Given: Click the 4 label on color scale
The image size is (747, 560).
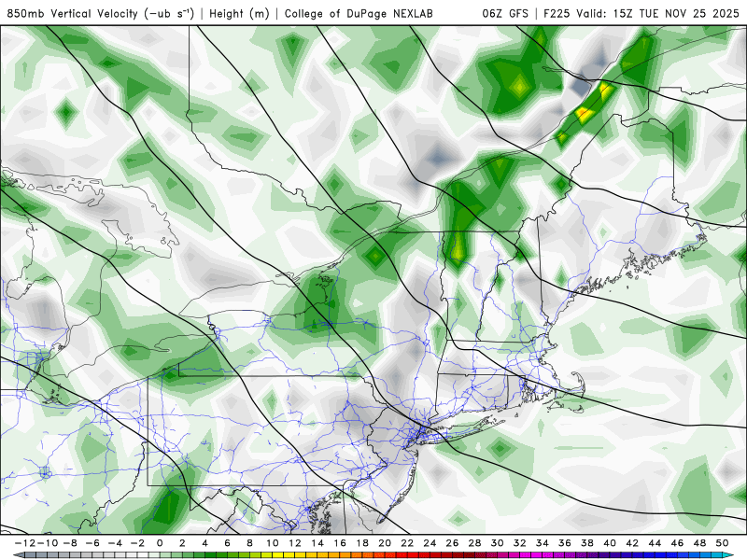Looking at the screenshot, I should pyautogui.click(x=204, y=543).
